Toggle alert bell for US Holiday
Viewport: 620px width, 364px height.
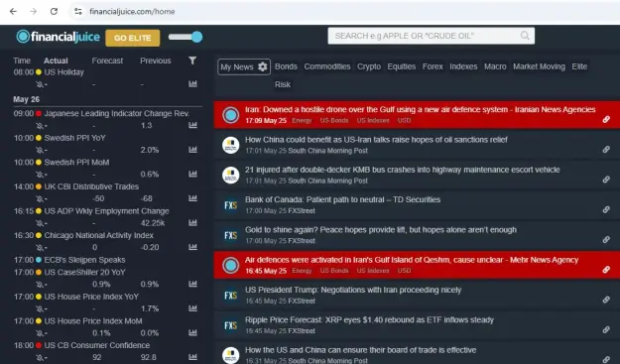pyautogui.click(x=40, y=84)
